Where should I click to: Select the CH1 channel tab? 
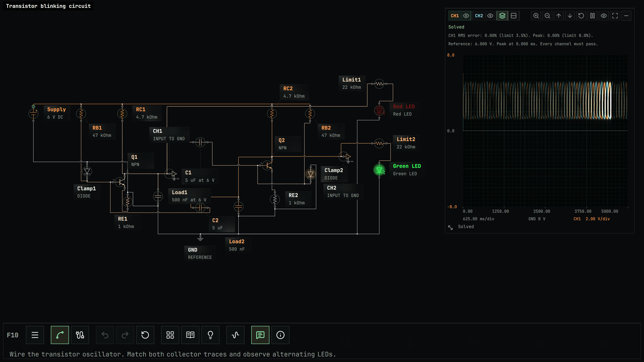click(455, 16)
